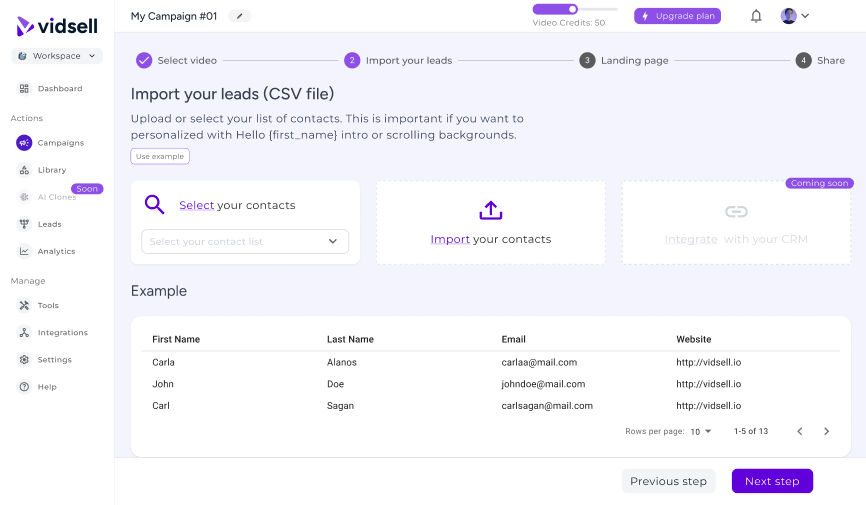The height and width of the screenshot is (505, 866).
Task: Click the Analytics chart icon
Action: tap(24, 251)
